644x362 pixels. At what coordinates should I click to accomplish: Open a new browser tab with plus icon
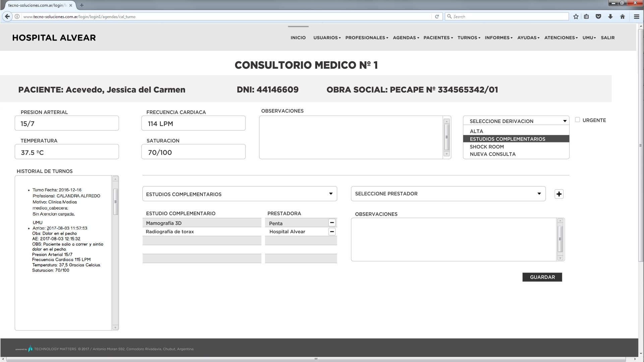point(81,5)
